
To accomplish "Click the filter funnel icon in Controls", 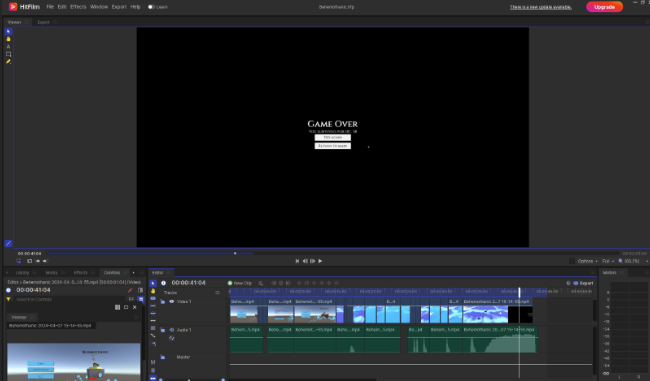I will [8, 299].
